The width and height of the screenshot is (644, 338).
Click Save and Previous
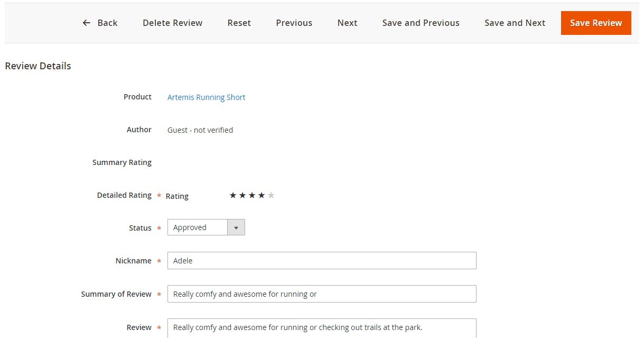(421, 23)
